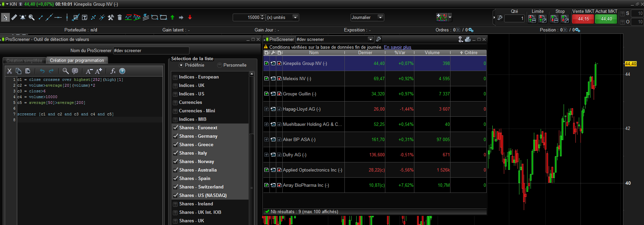
Task: Uncheck Shares - Germany
Action: pyautogui.click(x=175, y=136)
